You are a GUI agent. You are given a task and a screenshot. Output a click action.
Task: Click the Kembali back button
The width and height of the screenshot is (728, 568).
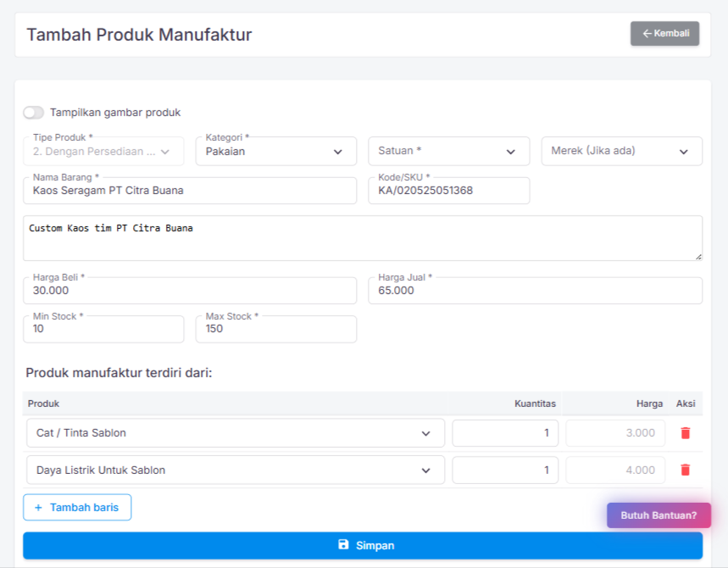[x=664, y=34]
